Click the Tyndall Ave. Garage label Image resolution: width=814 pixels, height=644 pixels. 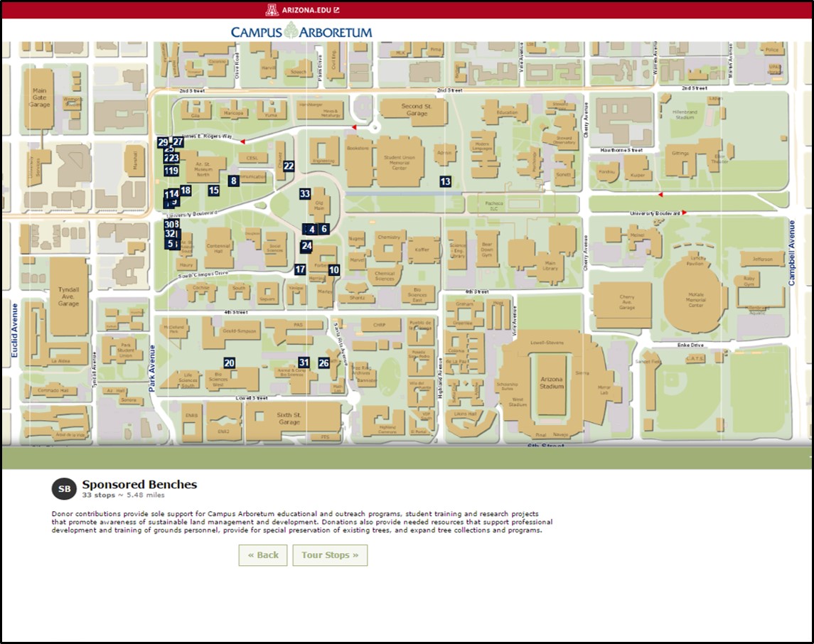(68, 296)
